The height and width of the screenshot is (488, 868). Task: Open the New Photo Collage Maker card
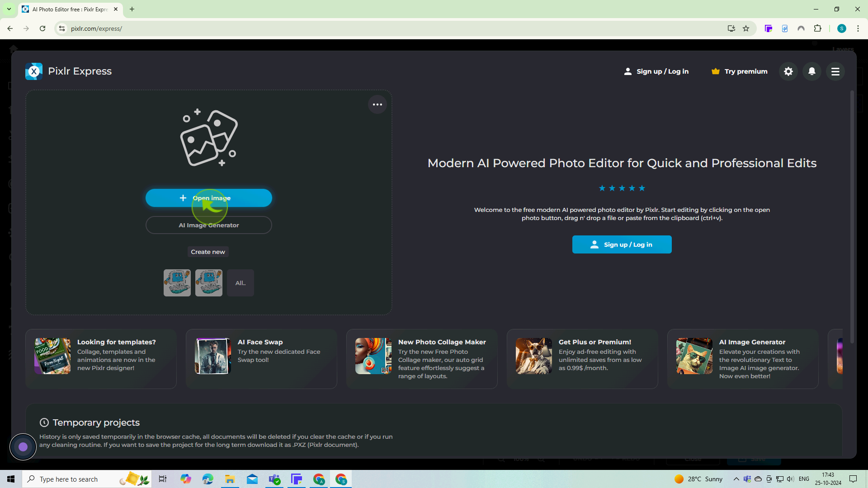click(x=422, y=359)
